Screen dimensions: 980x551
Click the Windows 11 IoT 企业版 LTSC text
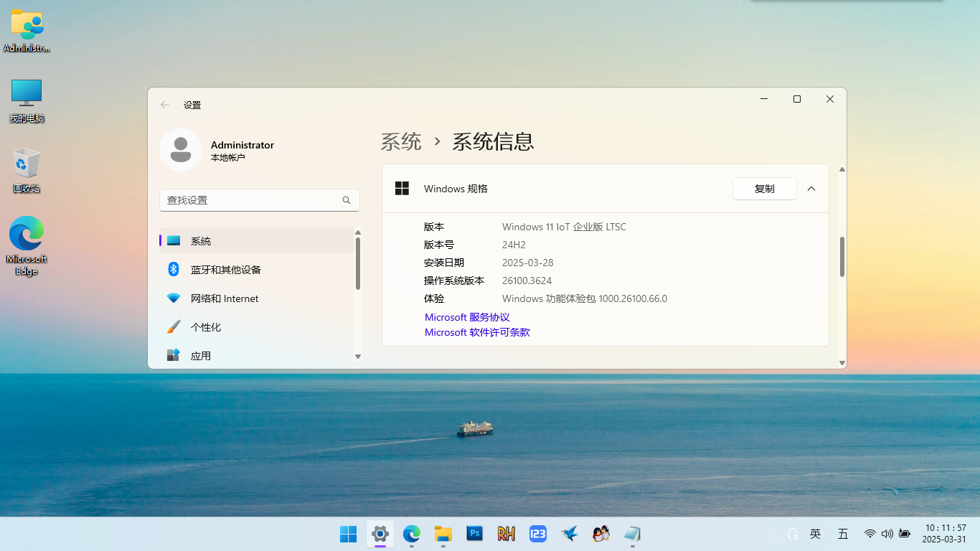point(564,227)
